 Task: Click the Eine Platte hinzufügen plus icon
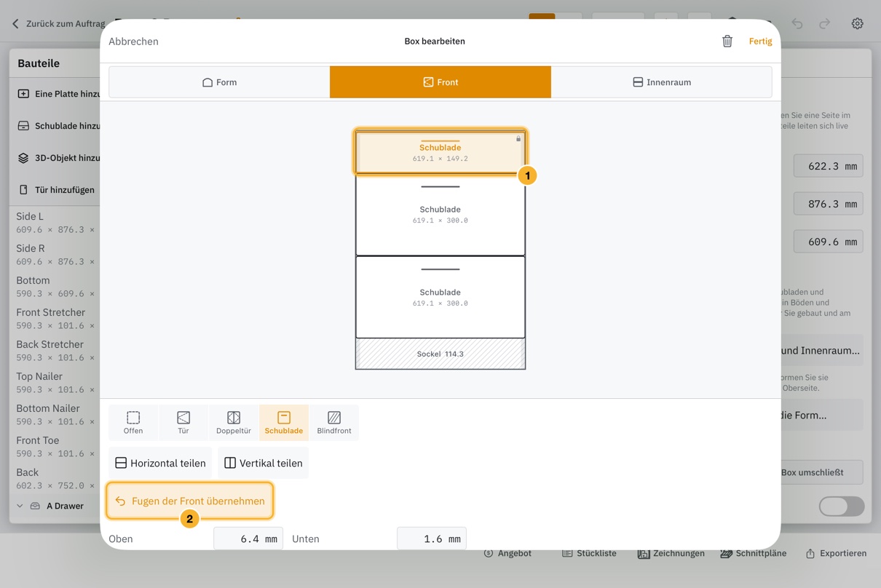[x=23, y=94]
